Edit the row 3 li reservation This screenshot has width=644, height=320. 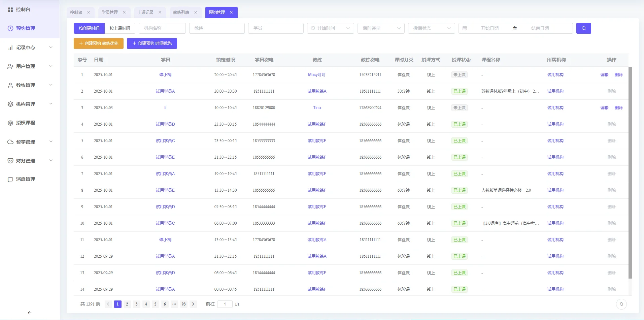[x=604, y=108]
